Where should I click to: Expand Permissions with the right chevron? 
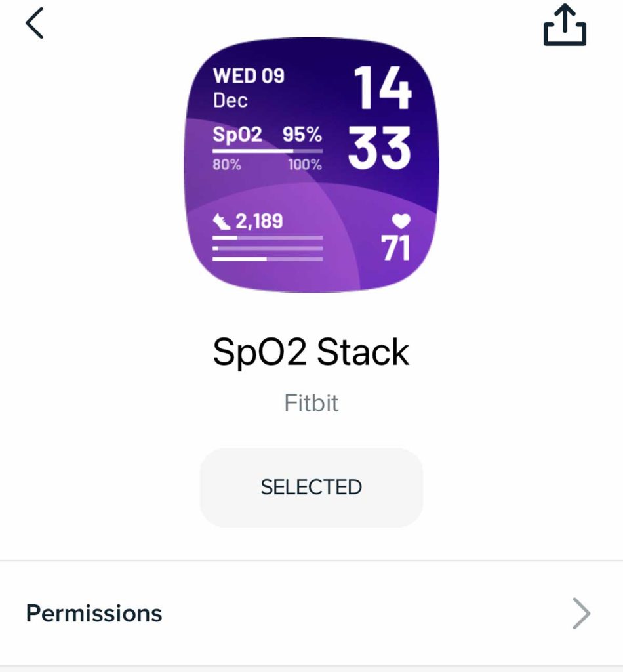pos(581,614)
